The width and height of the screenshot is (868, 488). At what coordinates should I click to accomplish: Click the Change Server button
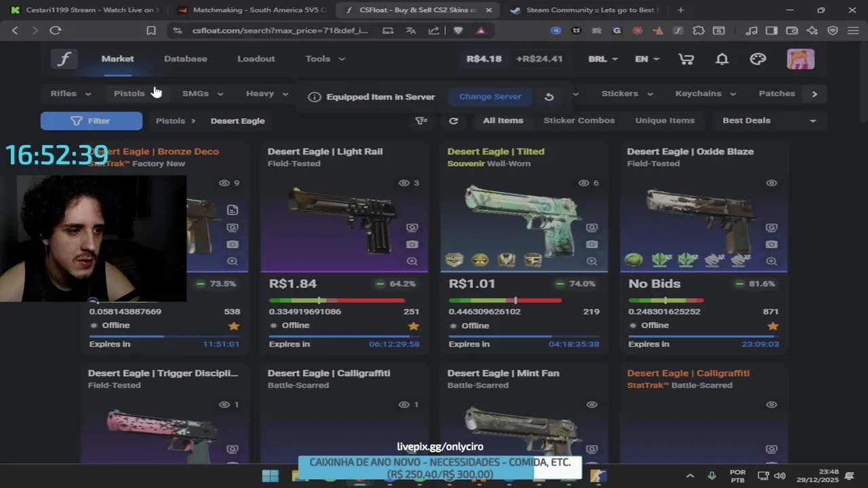pyautogui.click(x=490, y=97)
